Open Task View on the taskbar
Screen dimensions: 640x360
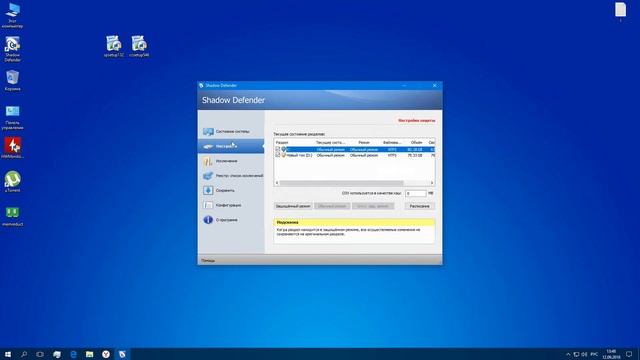click(40, 354)
